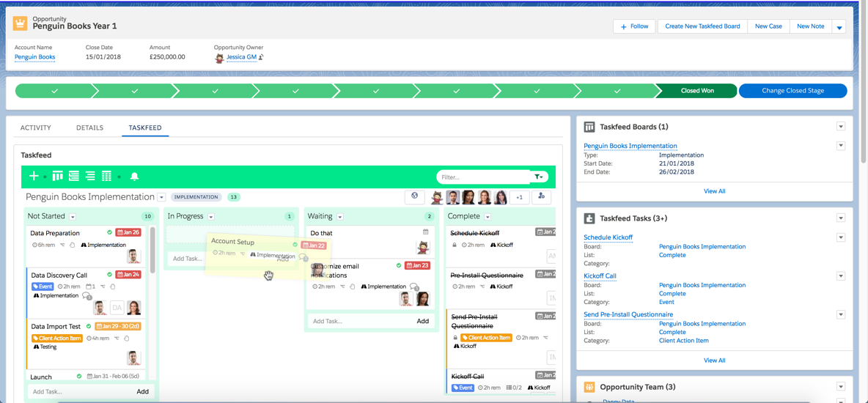Click Data Discovery Call green check icon

tap(110, 274)
